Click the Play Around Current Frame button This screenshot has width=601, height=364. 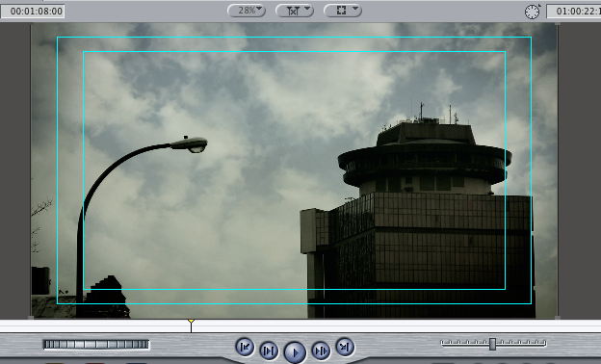pos(321,351)
